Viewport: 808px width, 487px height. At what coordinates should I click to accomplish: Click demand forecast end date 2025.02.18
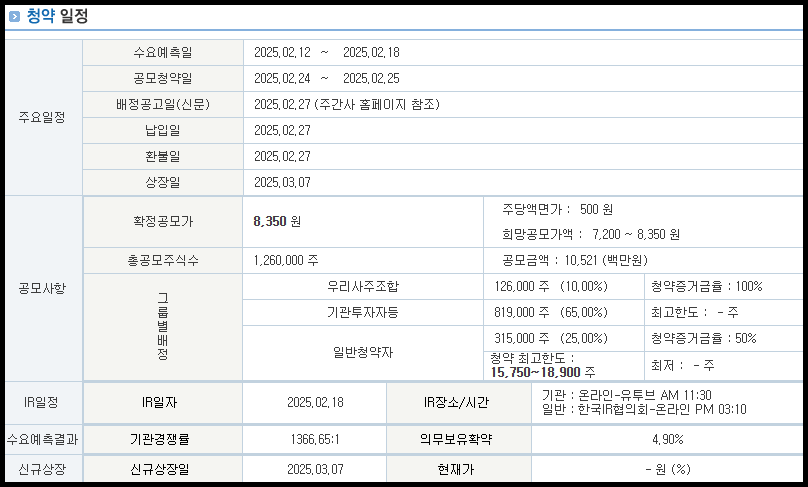(x=371, y=53)
